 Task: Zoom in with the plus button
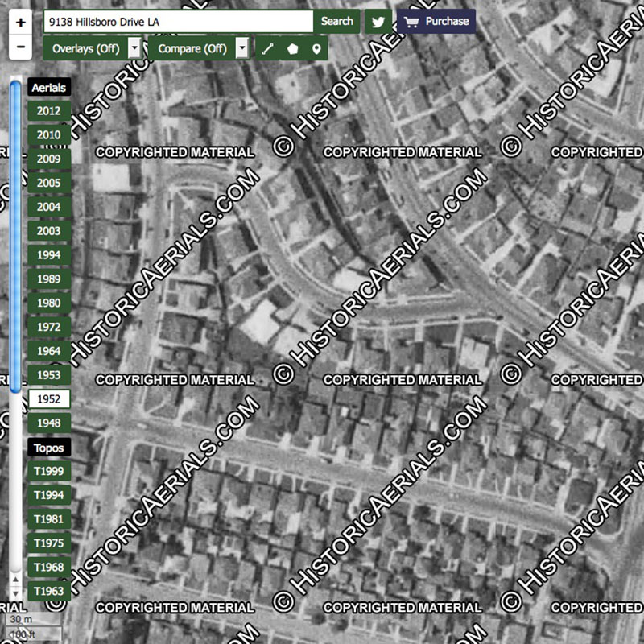tap(21, 23)
